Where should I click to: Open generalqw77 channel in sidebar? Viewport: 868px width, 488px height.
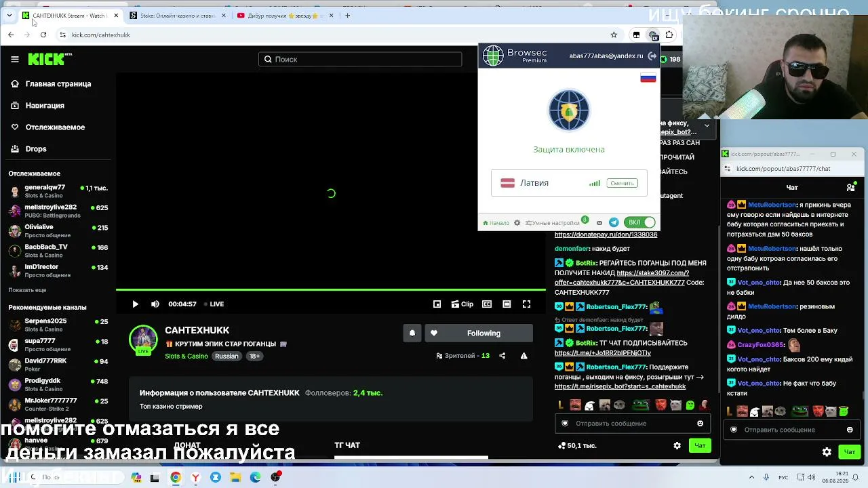[58, 191]
